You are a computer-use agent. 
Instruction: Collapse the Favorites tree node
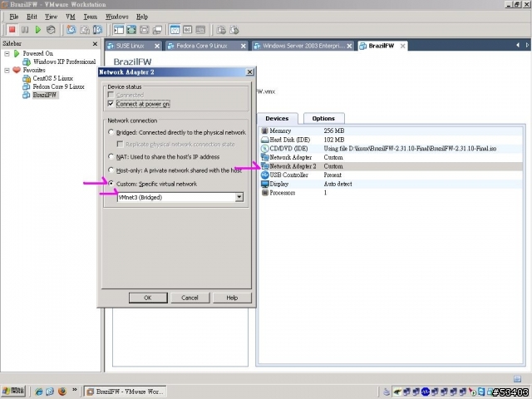[7, 70]
